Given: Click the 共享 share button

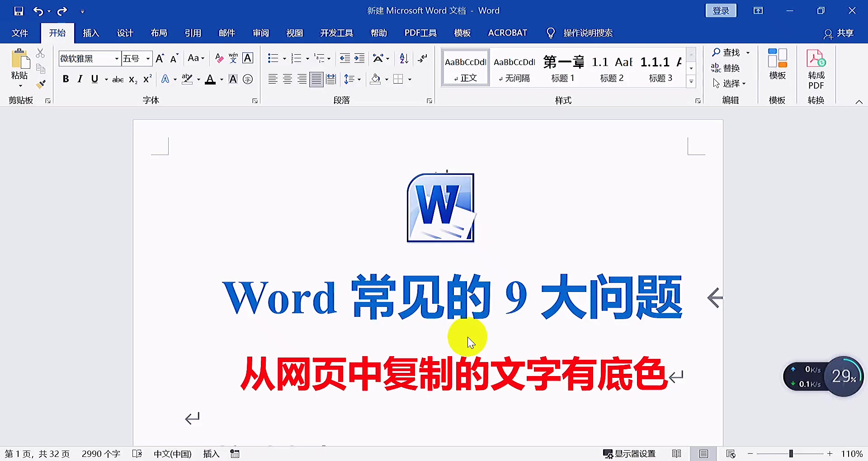Looking at the screenshot, I should pyautogui.click(x=839, y=33).
